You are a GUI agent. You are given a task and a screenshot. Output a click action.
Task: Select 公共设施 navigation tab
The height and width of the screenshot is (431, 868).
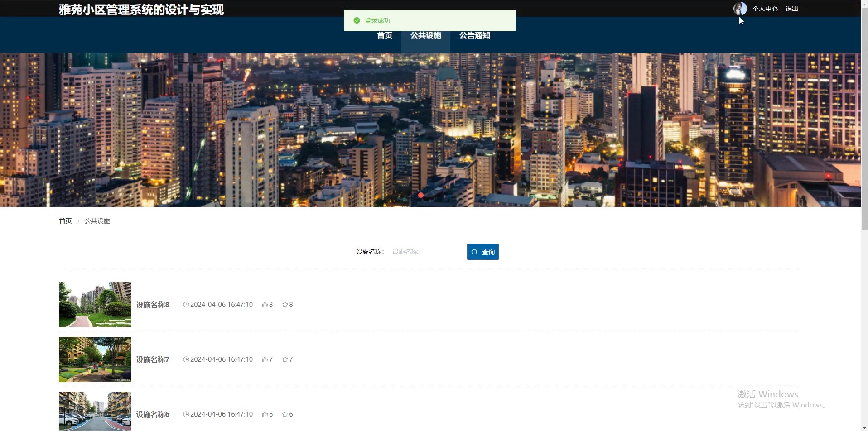click(x=426, y=35)
